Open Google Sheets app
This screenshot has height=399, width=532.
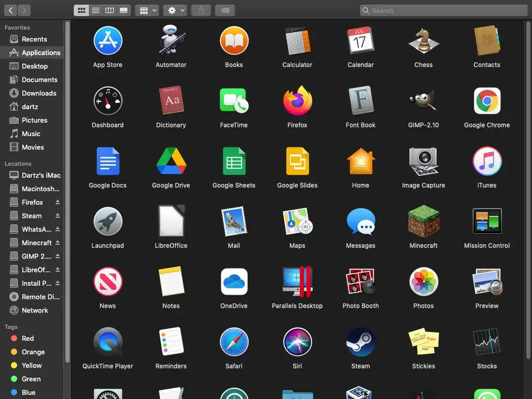point(234,161)
